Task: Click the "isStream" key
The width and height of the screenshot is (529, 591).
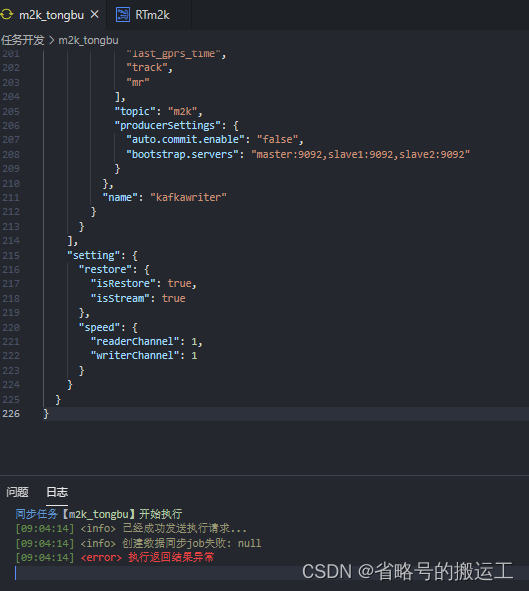Action: tap(120, 298)
